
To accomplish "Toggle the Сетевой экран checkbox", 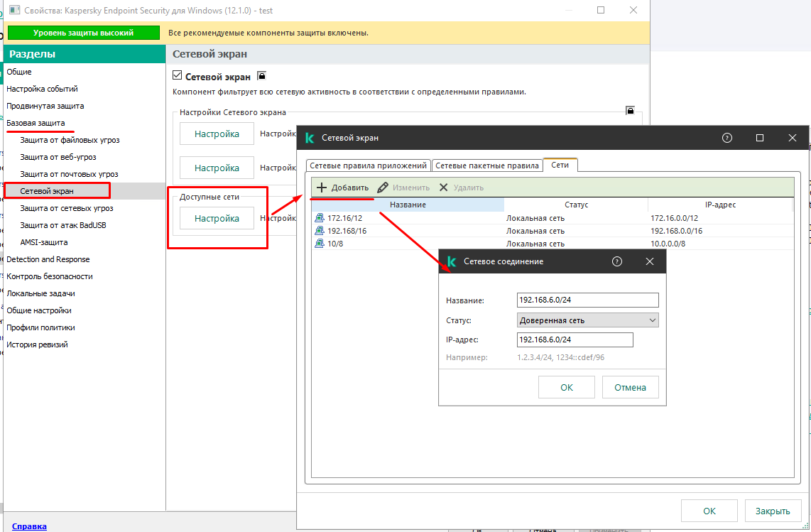I will pos(178,76).
